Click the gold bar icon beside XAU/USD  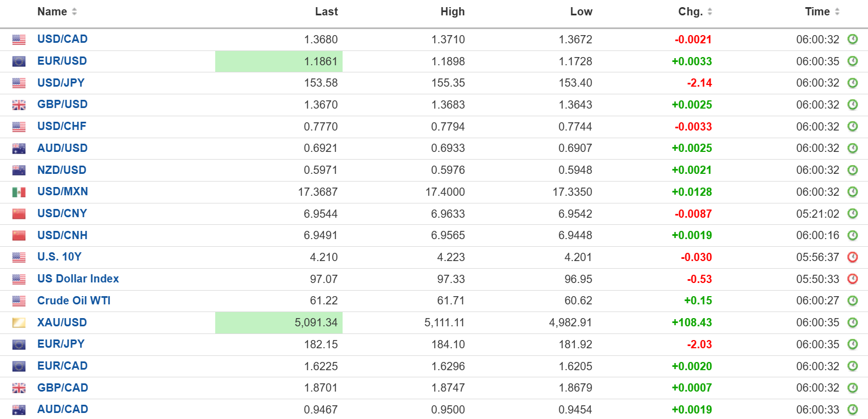19,322
